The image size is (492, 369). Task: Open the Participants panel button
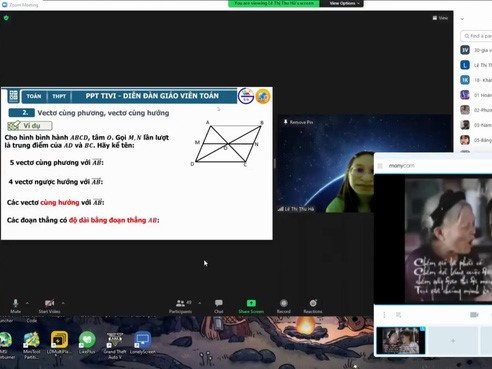pyautogui.click(x=180, y=306)
